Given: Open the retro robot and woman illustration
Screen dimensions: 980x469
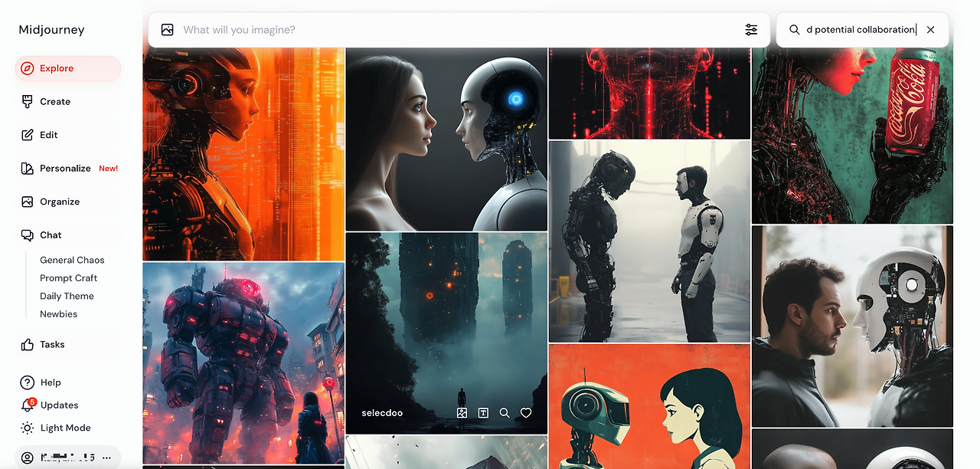Looking at the screenshot, I should coord(649,406).
